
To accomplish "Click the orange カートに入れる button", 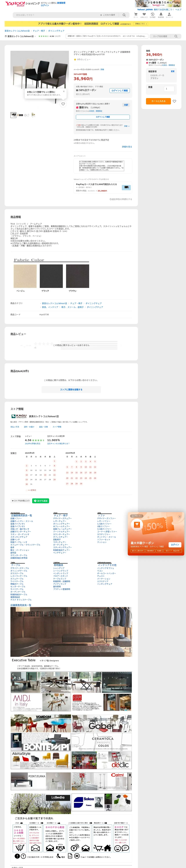I will pyautogui.click(x=158, y=101).
